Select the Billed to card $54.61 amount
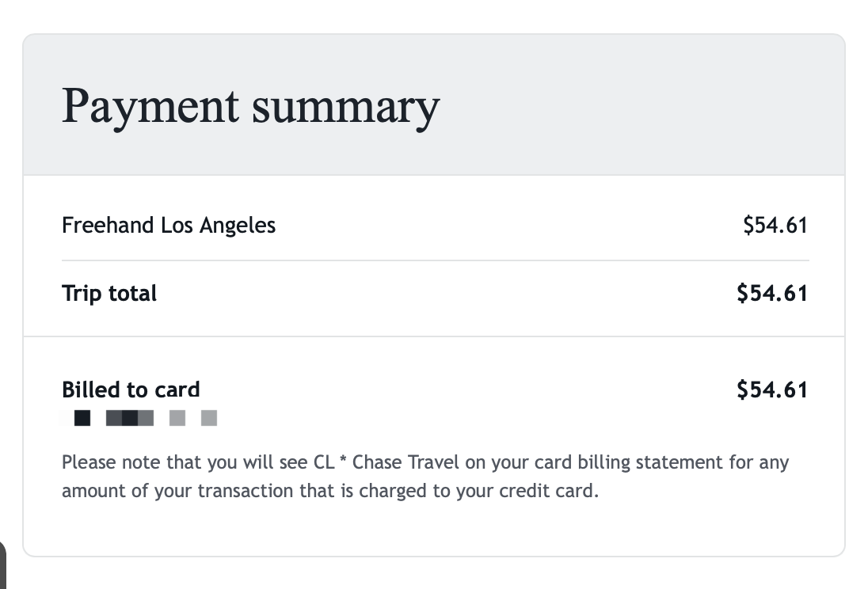Image resolution: width=868 pixels, height=589 pixels. (771, 389)
